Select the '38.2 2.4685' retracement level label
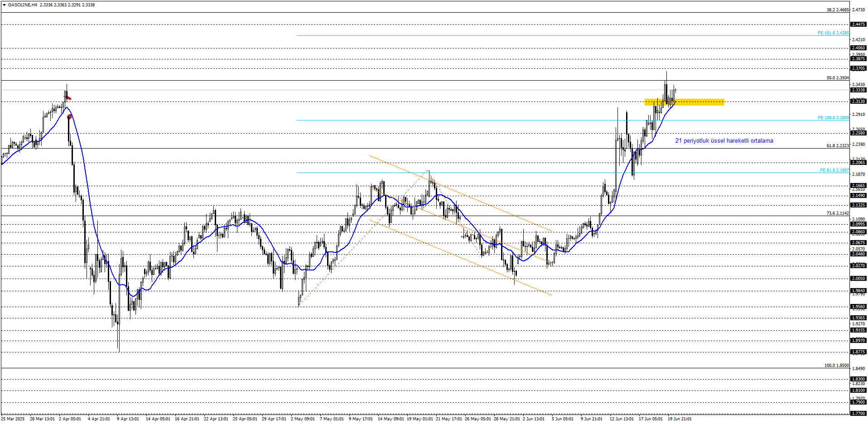Viewport: 868px width, 424px height. tap(838, 10)
